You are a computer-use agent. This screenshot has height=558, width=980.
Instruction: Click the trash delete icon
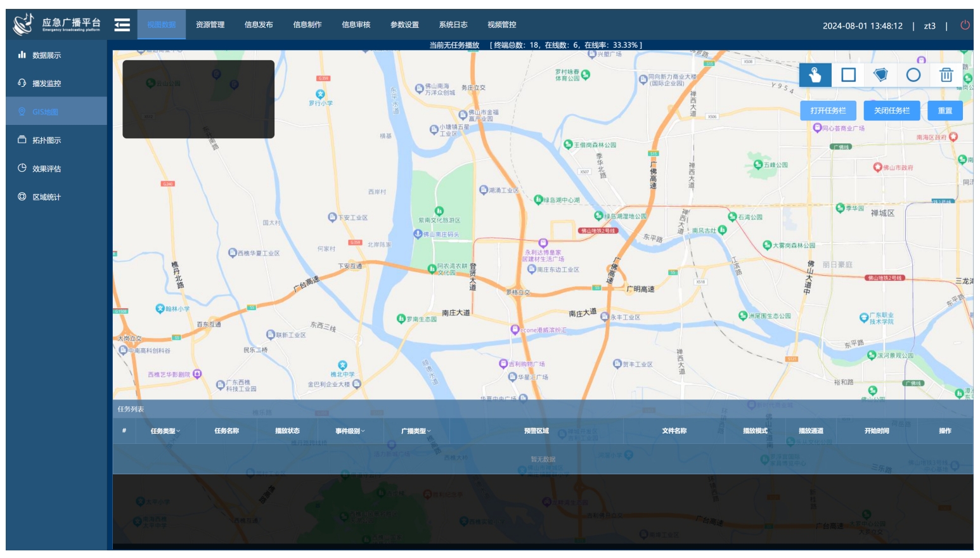coord(946,75)
